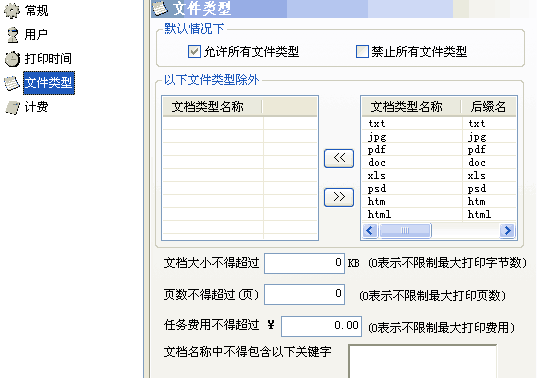
Task: Click the user icon beside 用户
Action: click(13, 35)
